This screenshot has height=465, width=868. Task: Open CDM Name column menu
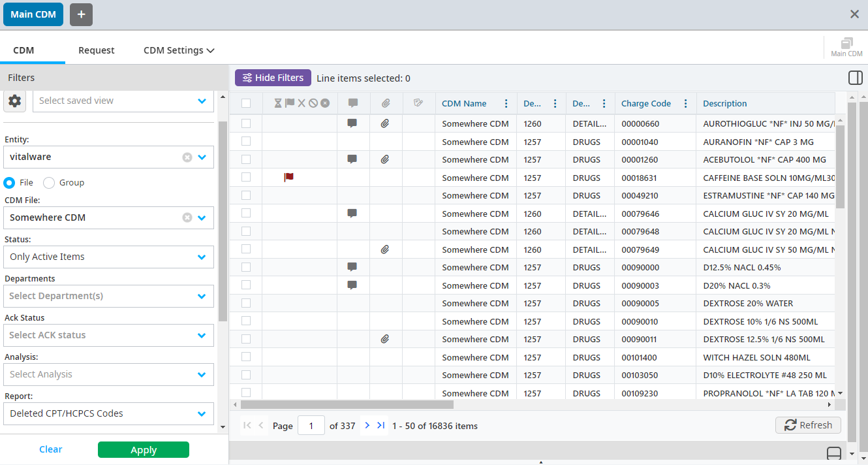506,103
